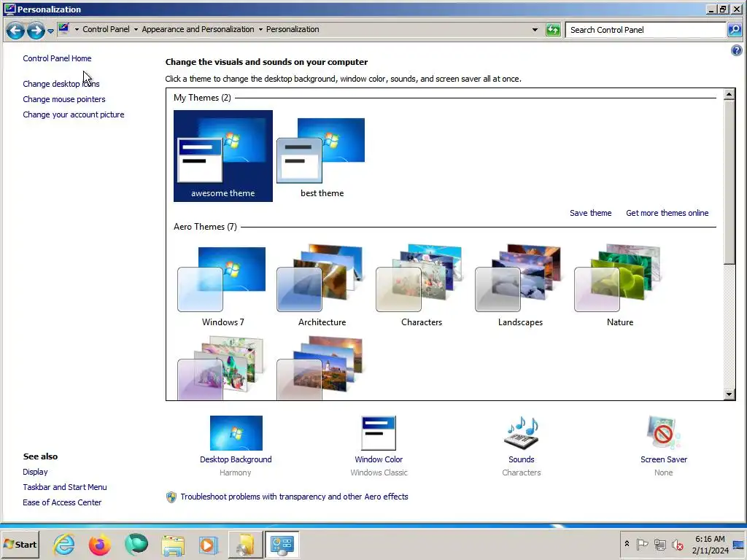The height and width of the screenshot is (560, 747).
Task: Open Ease of Access Center link
Action: point(62,502)
